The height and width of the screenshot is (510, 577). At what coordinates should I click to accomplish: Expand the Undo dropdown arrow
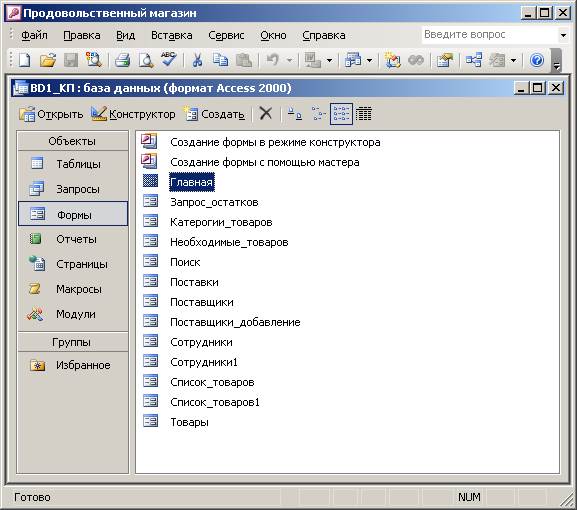[289, 60]
